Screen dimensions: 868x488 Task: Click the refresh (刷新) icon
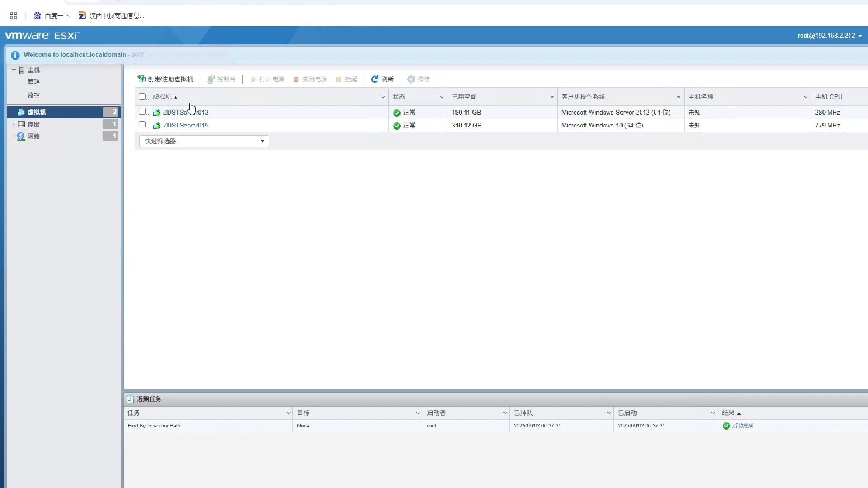(374, 79)
